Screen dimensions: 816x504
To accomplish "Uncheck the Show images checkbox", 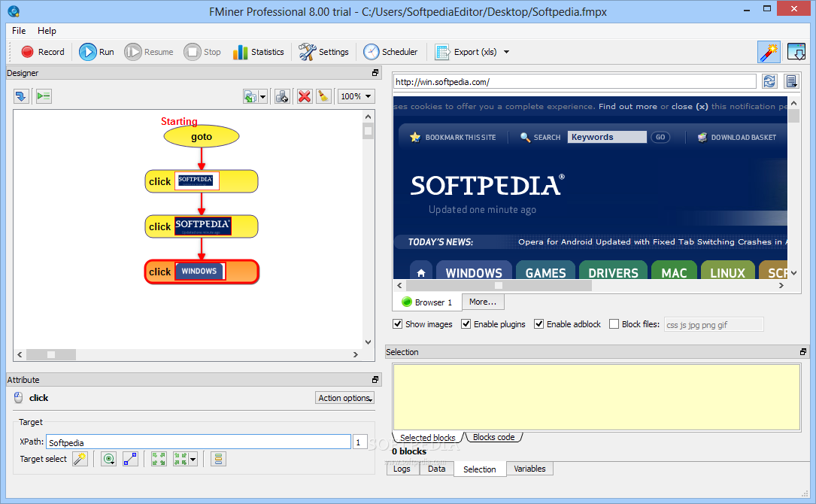I will (x=398, y=324).
